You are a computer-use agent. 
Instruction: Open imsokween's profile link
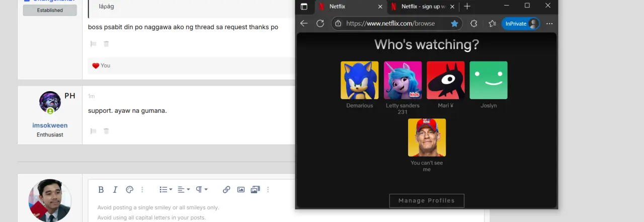(50, 125)
